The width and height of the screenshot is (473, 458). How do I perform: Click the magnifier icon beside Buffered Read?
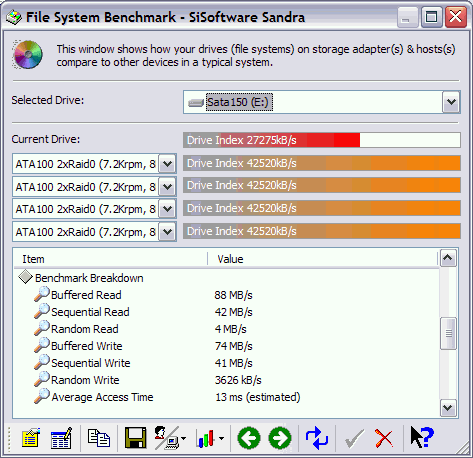tap(42, 294)
